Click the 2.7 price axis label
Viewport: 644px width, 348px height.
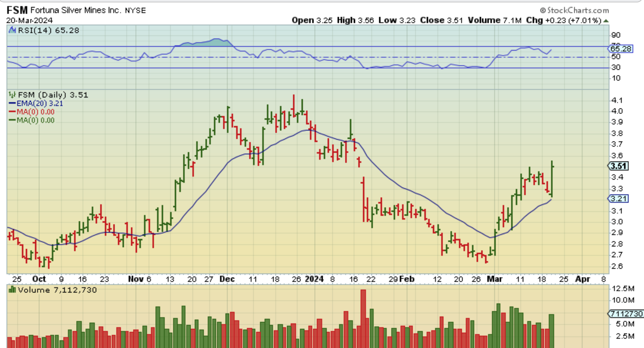tap(617, 255)
